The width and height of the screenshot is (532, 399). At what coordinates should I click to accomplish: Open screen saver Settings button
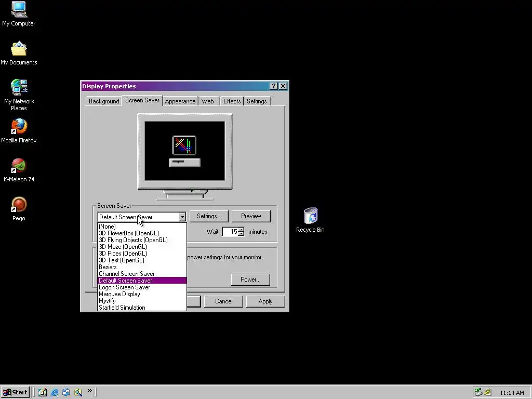point(209,216)
